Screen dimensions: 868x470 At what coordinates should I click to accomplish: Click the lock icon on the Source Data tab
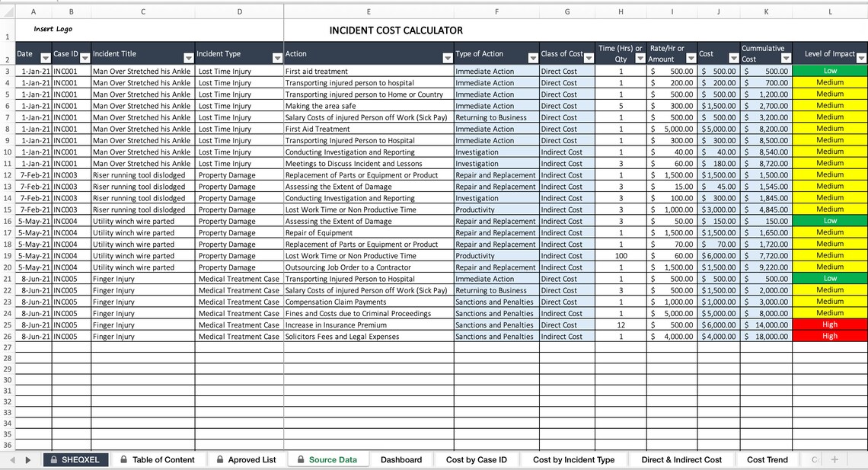[x=302, y=459]
